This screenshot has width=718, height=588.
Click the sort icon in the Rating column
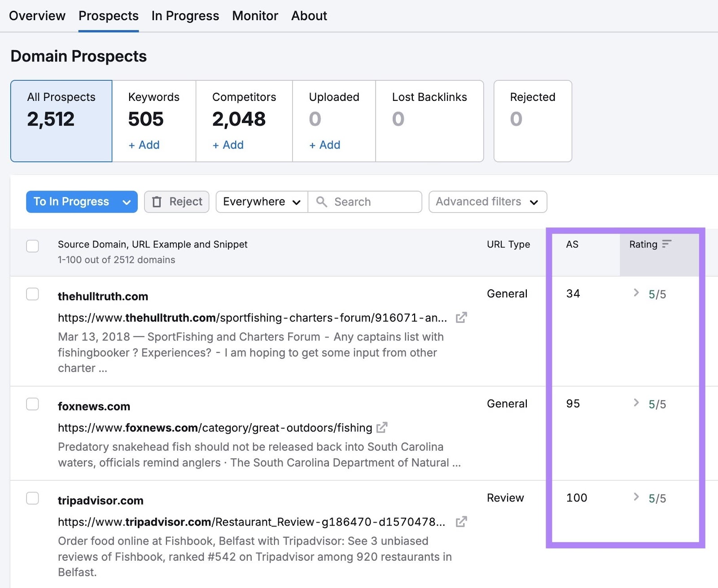click(x=667, y=244)
